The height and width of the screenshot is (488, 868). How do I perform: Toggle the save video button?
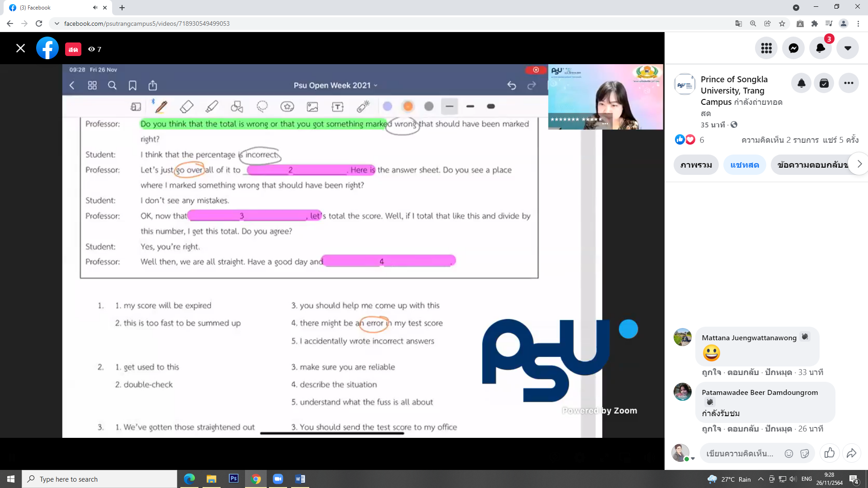coord(824,83)
